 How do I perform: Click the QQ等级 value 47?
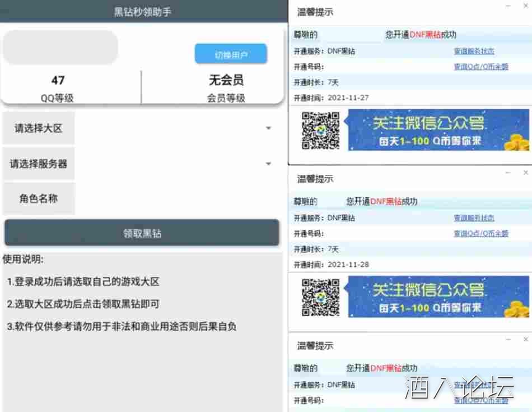pos(58,81)
